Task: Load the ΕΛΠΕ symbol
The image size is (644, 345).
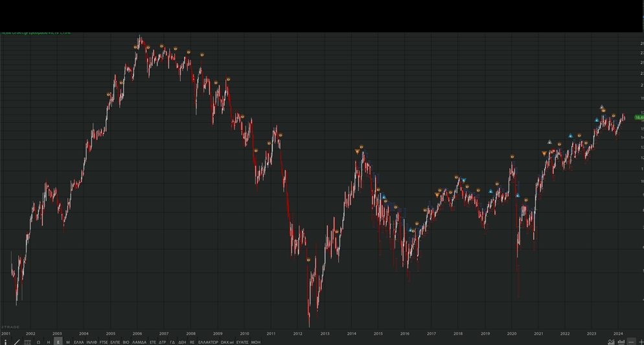Action: coord(115,342)
